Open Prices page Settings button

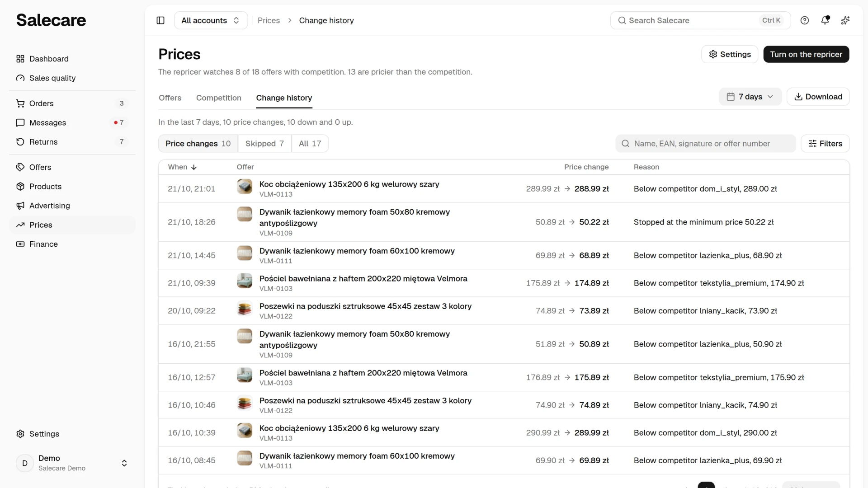[x=730, y=54]
